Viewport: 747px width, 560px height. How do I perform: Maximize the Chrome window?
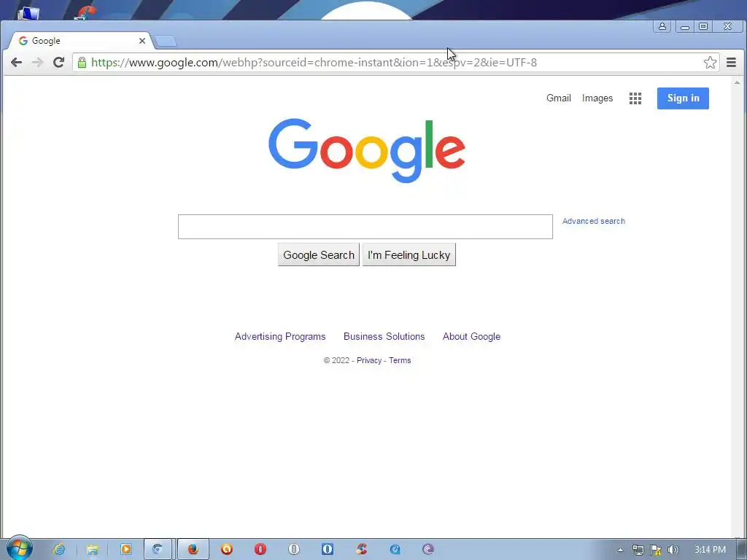click(x=703, y=27)
